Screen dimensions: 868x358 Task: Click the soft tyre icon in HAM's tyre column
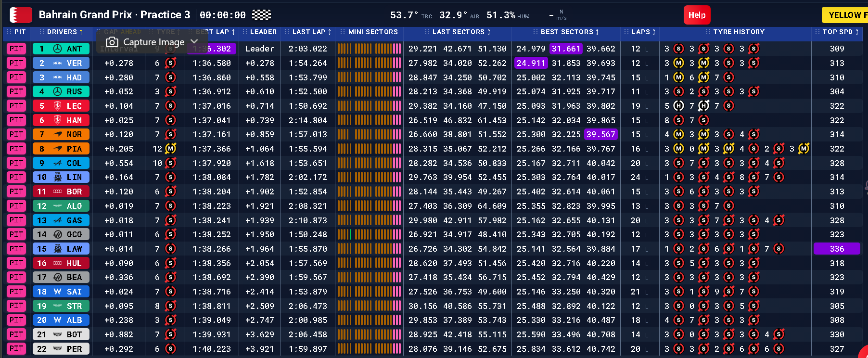170,120
